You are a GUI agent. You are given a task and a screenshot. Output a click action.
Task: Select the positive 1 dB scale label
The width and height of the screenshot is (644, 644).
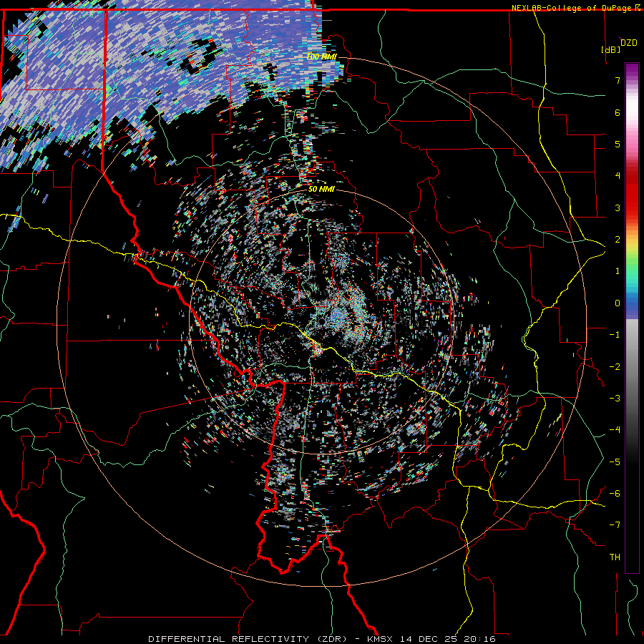click(618, 271)
